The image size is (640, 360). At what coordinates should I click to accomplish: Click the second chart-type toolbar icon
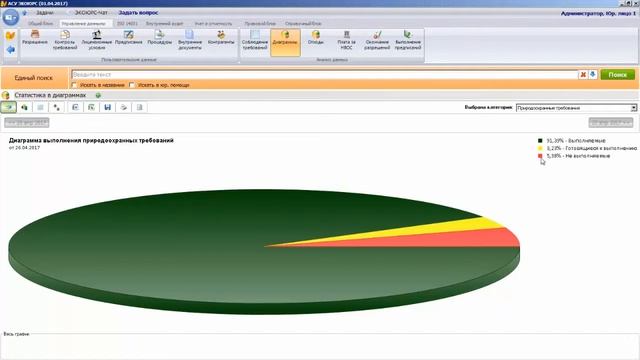click(x=24, y=107)
